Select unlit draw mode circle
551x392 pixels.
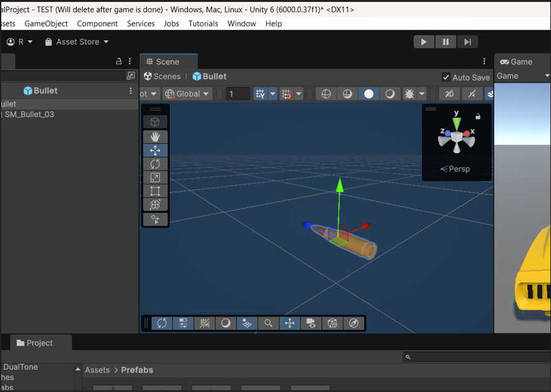pos(369,94)
